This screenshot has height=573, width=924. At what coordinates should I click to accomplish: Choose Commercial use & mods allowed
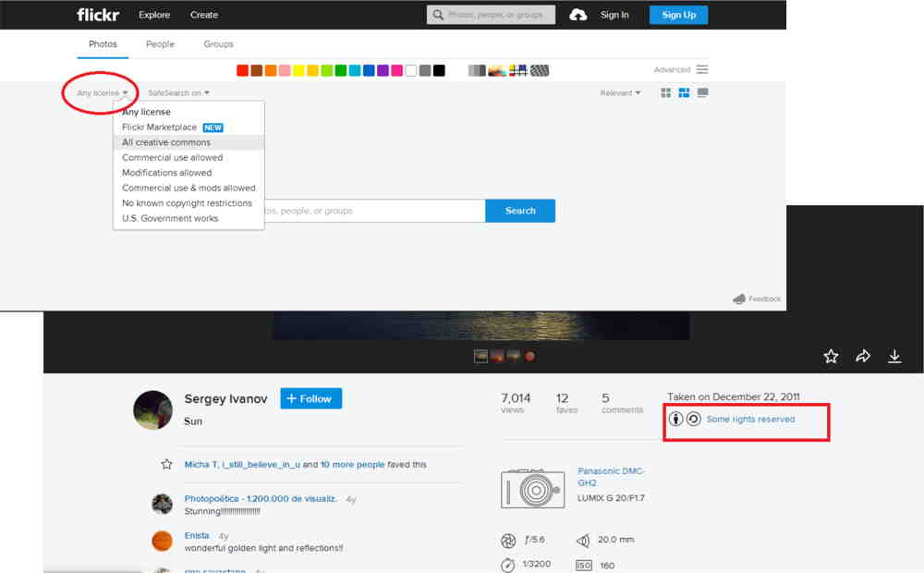[x=188, y=188]
